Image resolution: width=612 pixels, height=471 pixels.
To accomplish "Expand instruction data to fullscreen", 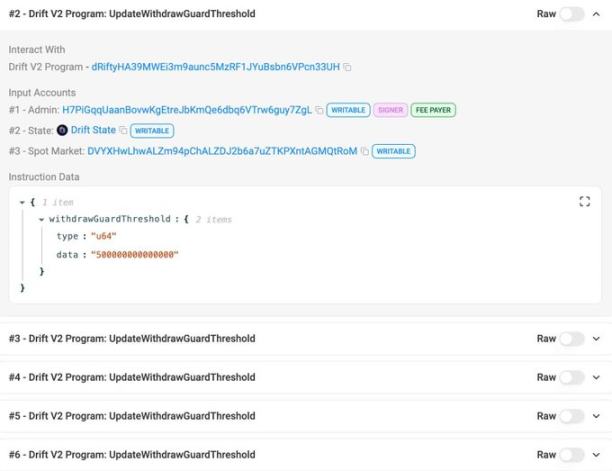I will point(585,201).
